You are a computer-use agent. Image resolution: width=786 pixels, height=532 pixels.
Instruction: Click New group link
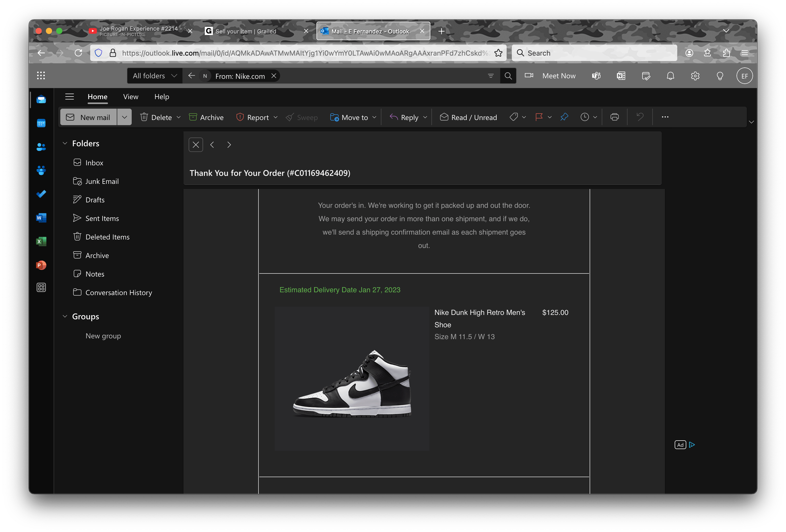(x=103, y=336)
